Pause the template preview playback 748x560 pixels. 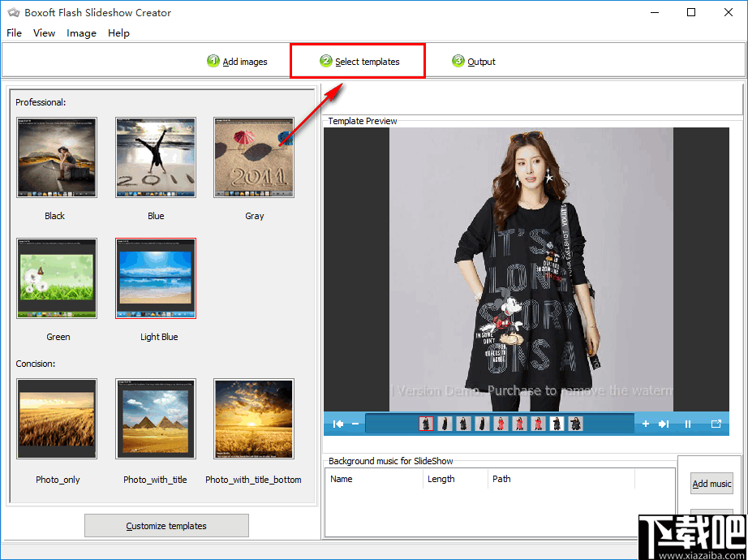coord(688,424)
